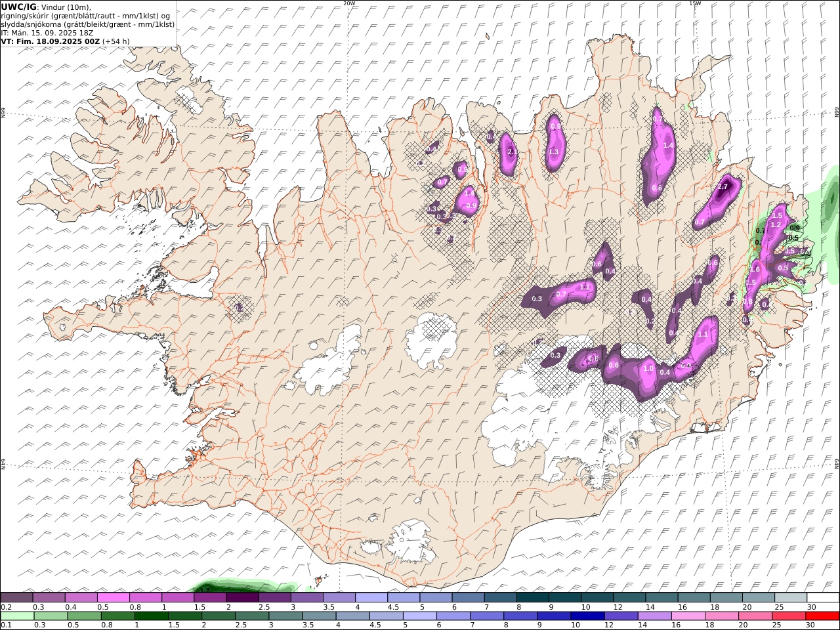
Task: Click the light lavender snow swatch between 4 and 4.5
Action: tap(371, 598)
